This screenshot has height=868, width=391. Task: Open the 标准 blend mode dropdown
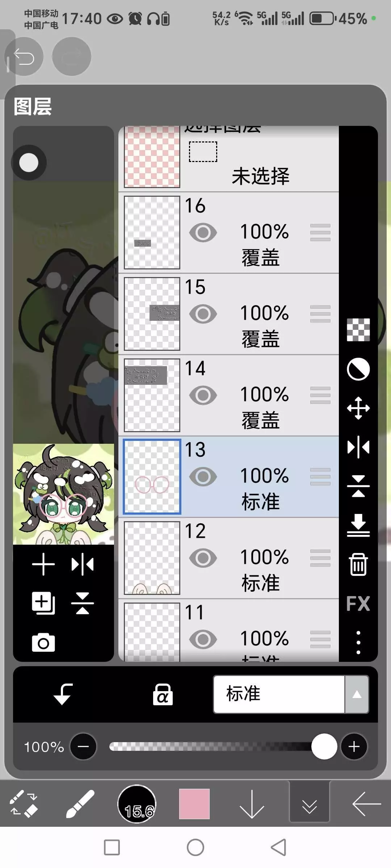tap(291, 694)
